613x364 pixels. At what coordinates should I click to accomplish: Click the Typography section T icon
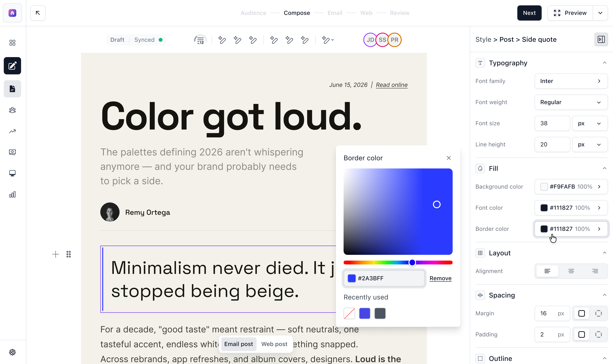coord(480,63)
